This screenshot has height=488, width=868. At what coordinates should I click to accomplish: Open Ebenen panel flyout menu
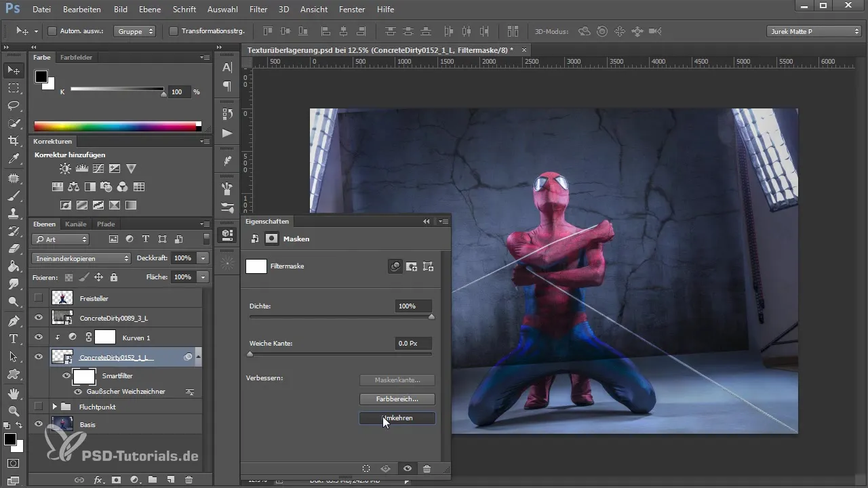(x=205, y=224)
